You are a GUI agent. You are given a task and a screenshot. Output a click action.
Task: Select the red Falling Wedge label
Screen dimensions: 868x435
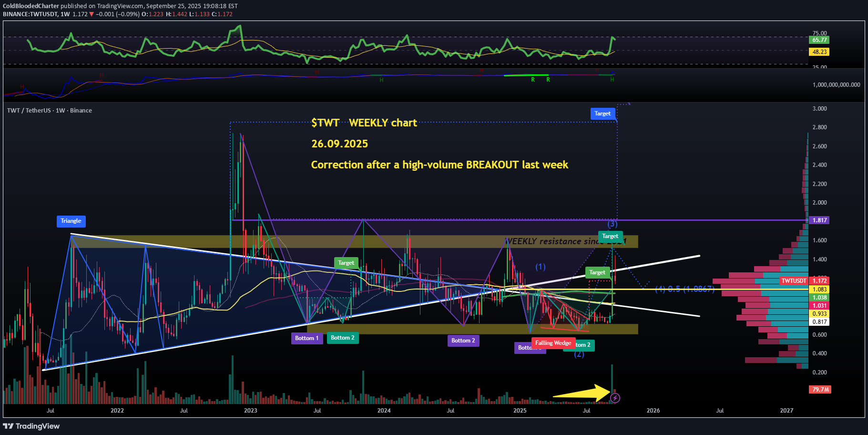(x=553, y=343)
